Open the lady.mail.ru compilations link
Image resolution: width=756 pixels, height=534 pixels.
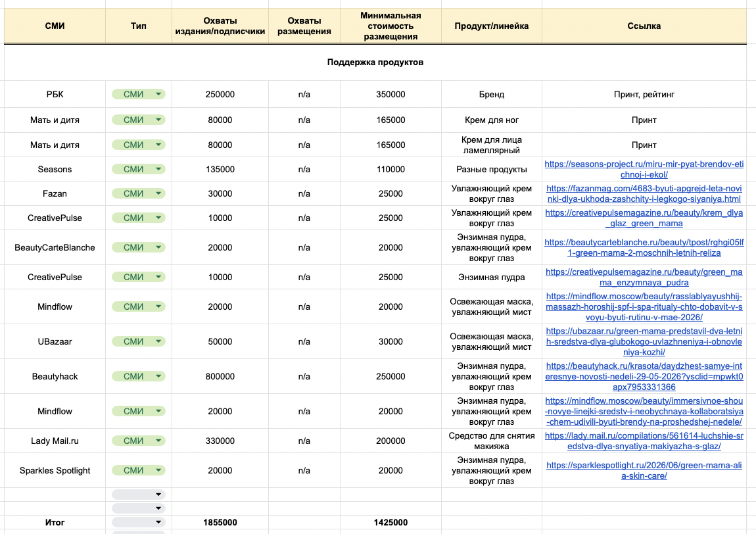coord(644,441)
